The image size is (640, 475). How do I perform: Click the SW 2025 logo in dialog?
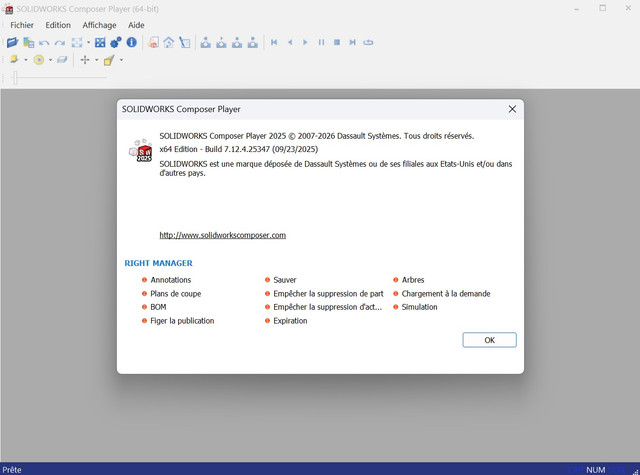click(141, 151)
